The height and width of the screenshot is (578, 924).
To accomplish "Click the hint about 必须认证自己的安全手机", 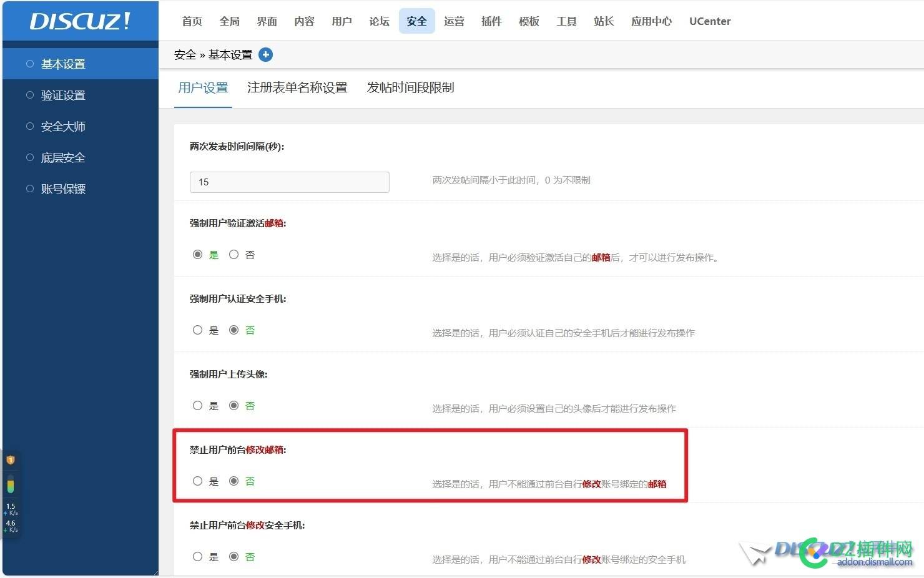I will tap(564, 333).
